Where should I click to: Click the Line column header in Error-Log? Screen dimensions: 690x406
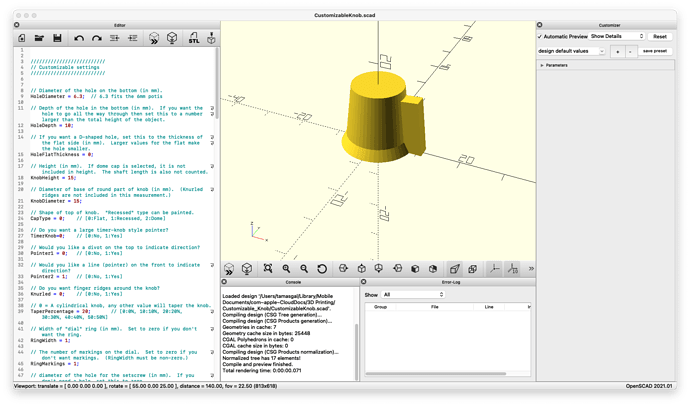click(x=489, y=307)
